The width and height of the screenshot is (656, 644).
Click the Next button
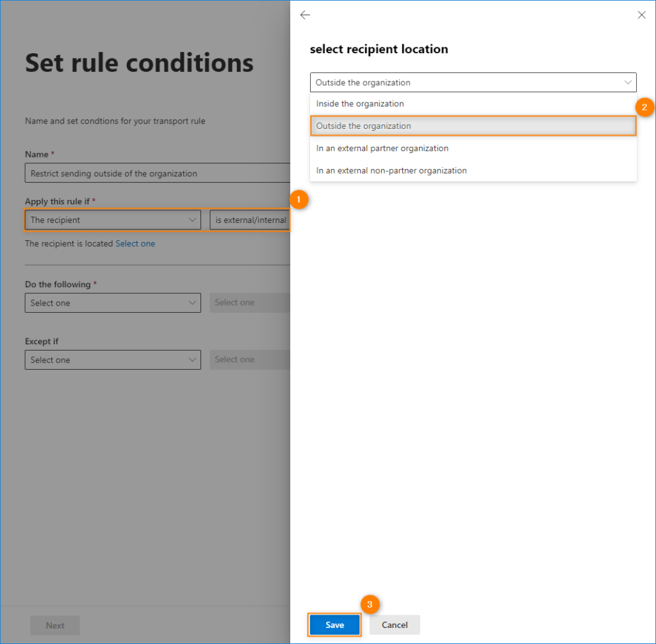[x=55, y=625]
